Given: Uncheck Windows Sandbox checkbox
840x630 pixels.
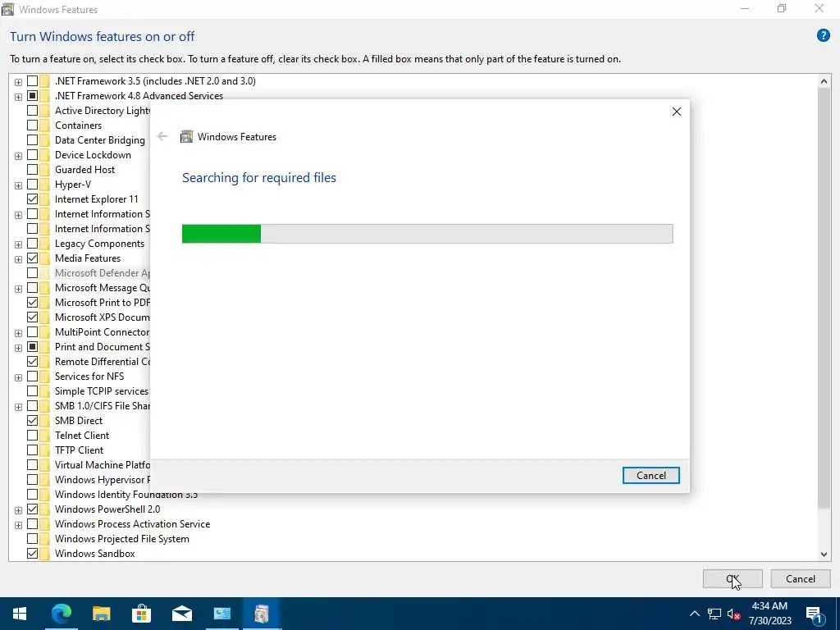Looking at the screenshot, I should tap(33, 554).
